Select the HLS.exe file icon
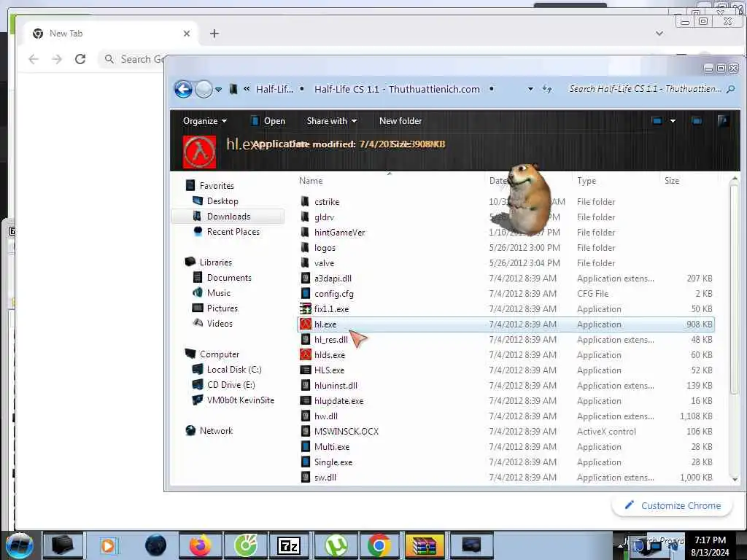This screenshot has width=747, height=560. 306,370
